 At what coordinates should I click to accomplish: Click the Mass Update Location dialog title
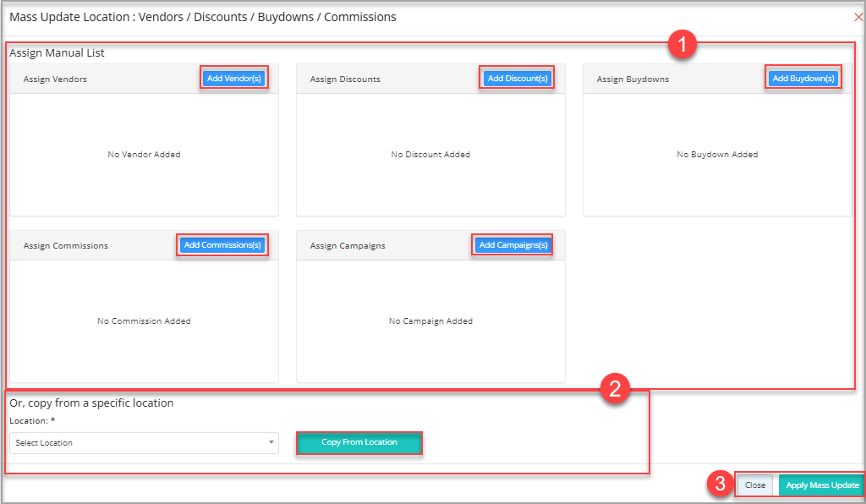pos(203,17)
